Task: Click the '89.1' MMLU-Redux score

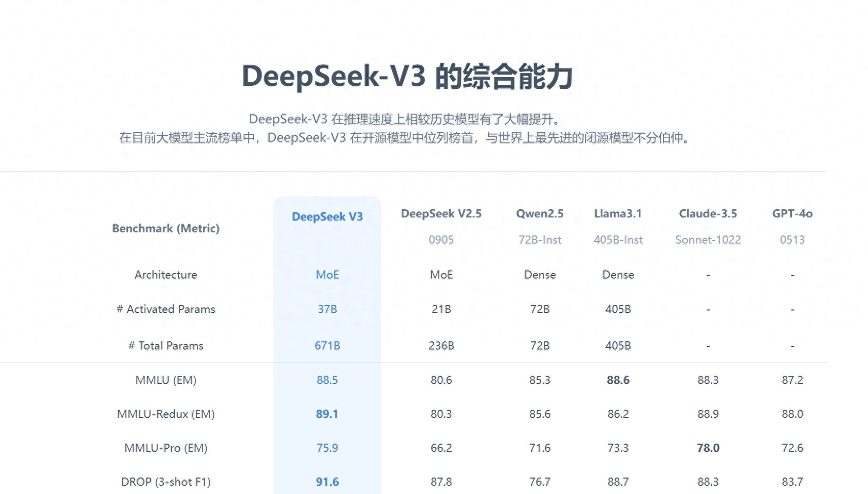Action: (327, 414)
